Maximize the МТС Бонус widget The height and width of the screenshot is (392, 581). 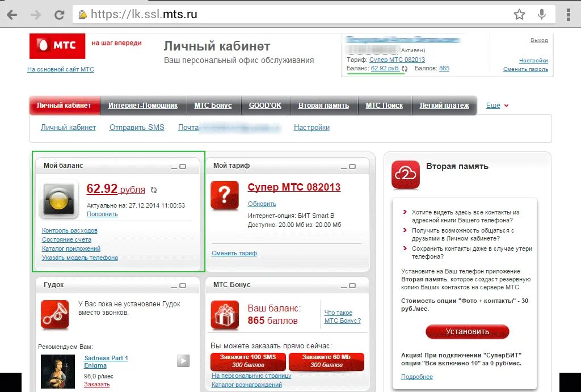coord(352,286)
